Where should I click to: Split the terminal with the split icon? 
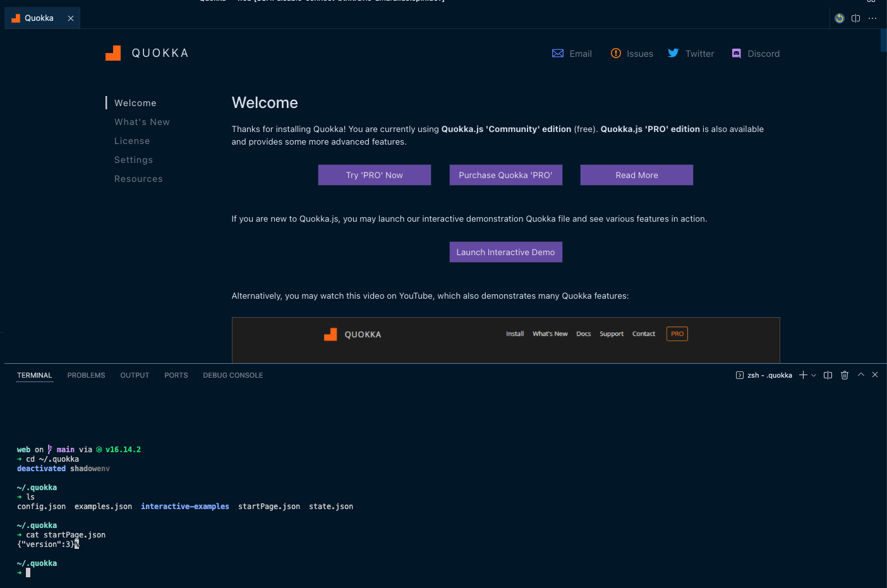click(x=828, y=375)
